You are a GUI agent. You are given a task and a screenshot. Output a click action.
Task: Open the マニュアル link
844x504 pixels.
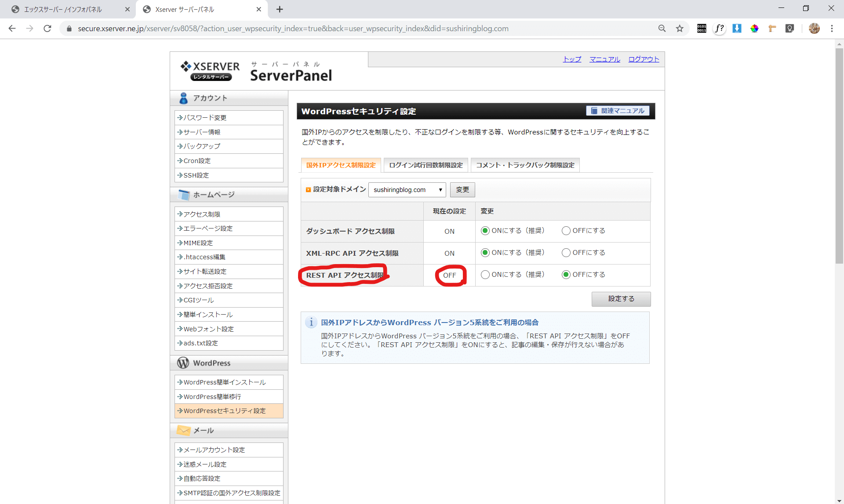tap(604, 59)
